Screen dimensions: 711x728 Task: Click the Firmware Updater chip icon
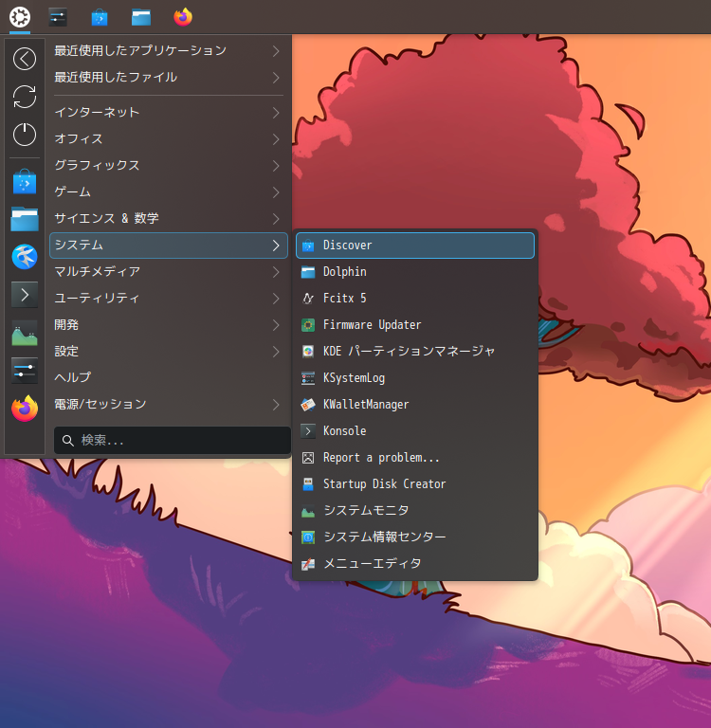tap(308, 325)
